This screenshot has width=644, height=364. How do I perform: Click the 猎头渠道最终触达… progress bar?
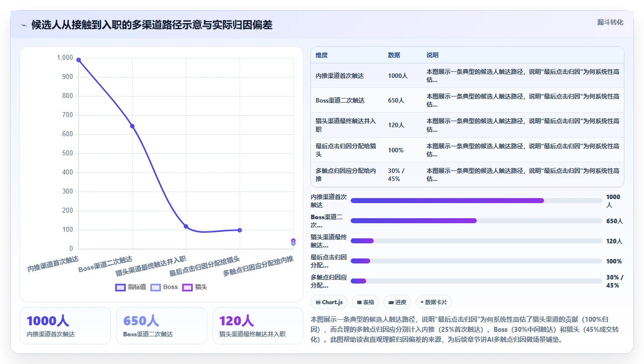tap(476, 241)
